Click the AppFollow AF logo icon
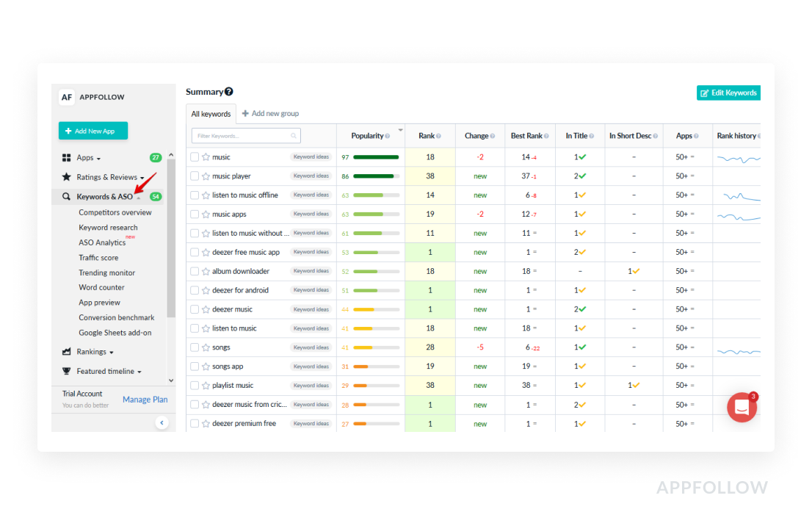The width and height of the screenshot is (812, 523). [67, 97]
